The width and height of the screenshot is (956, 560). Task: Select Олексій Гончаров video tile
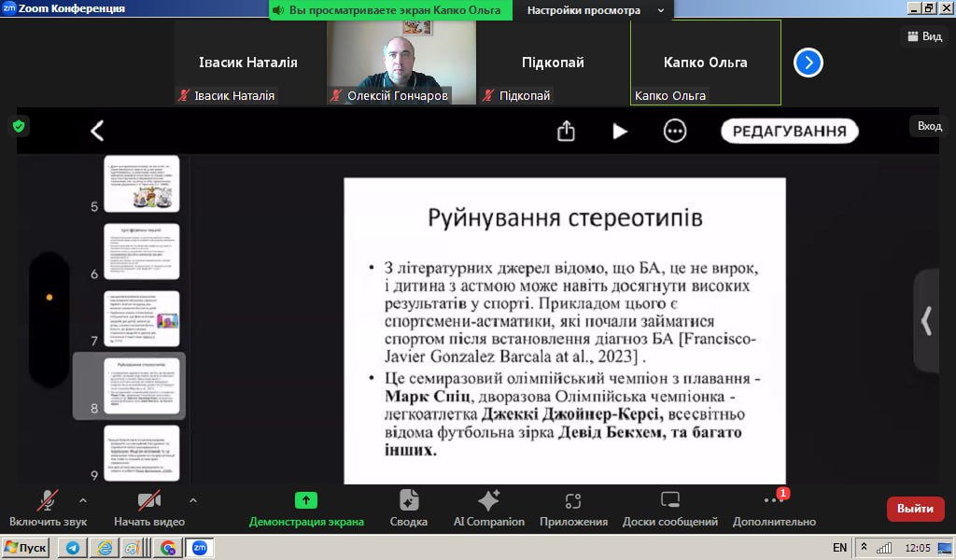coord(401,63)
